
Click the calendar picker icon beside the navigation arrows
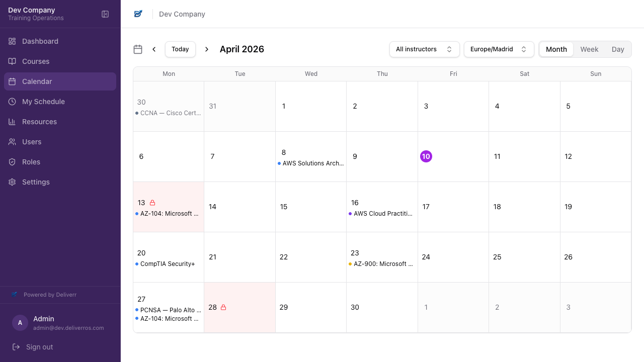point(138,49)
